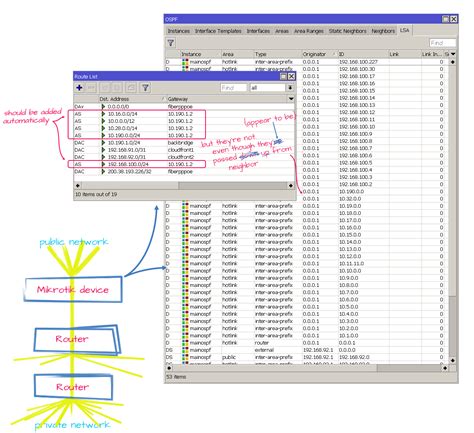This screenshot has height=433, width=474.
Task: Open the 'all' routing table dropdown
Action: (x=290, y=88)
